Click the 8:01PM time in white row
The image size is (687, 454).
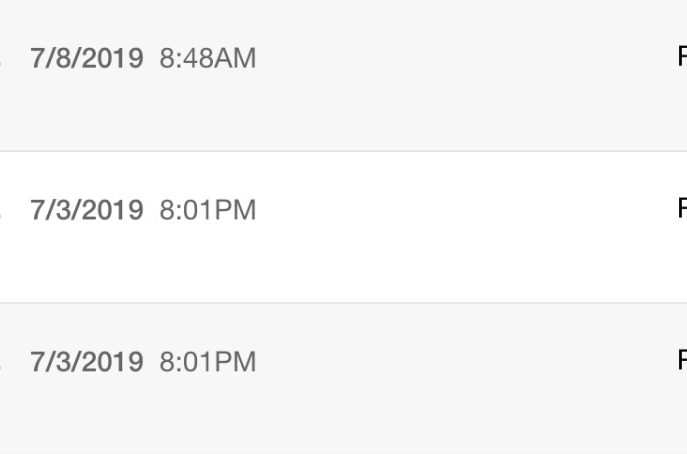[x=208, y=210]
